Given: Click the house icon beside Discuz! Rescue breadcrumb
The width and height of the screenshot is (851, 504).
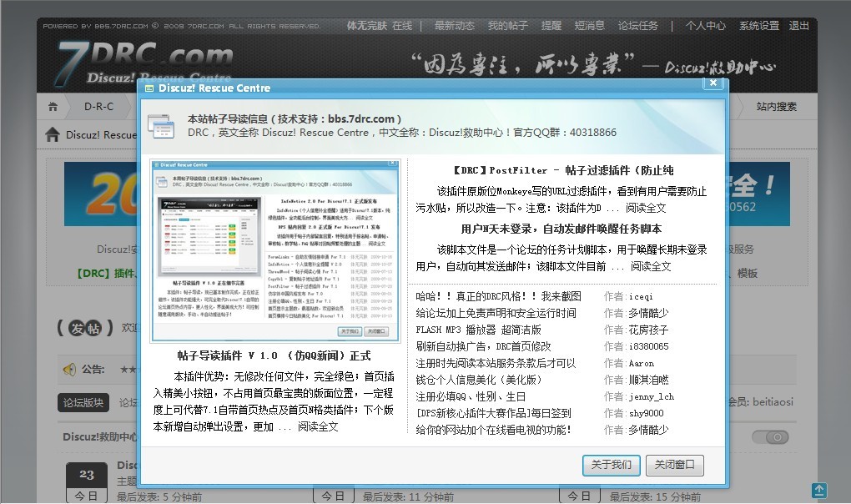Looking at the screenshot, I should pyautogui.click(x=52, y=134).
